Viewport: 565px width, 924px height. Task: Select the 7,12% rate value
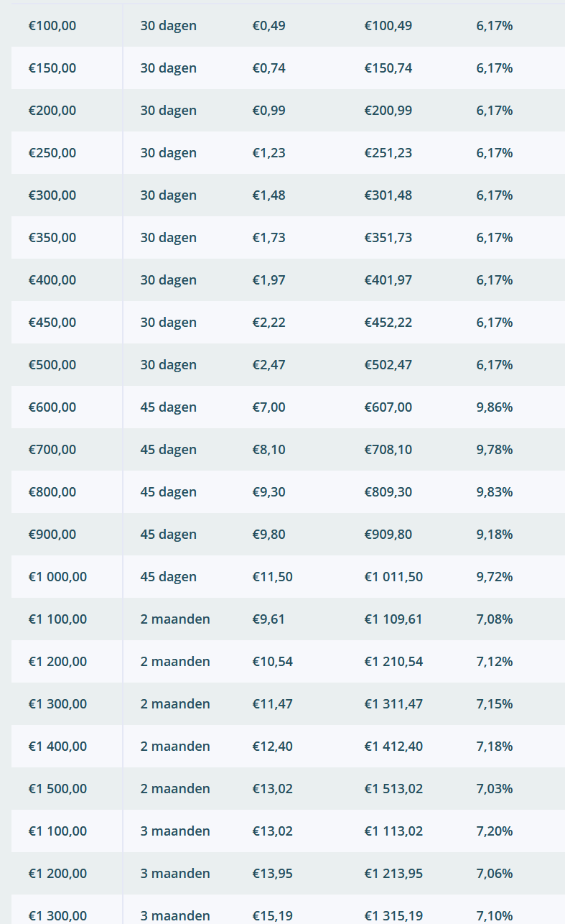(495, 662)
